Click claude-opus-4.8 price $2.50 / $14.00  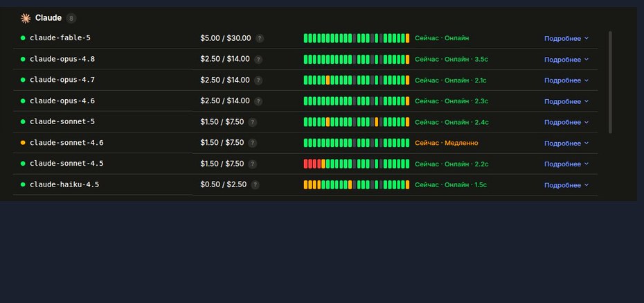(x=225, y=59)
